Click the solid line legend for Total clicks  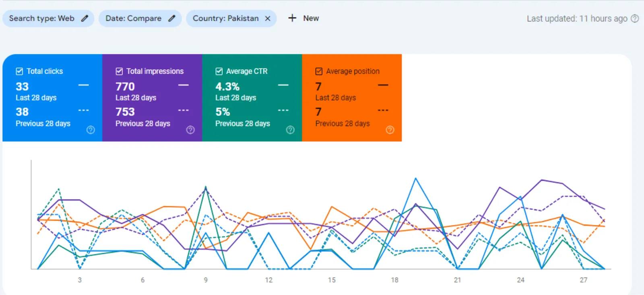click(x=84, y=85)
